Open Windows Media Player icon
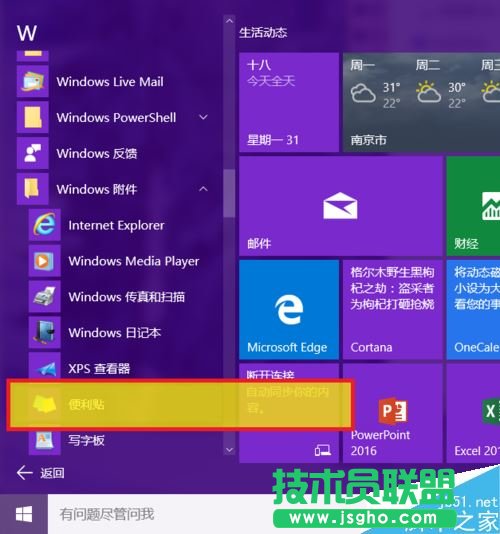Screen dimensions: 500x534 [45, 261]
